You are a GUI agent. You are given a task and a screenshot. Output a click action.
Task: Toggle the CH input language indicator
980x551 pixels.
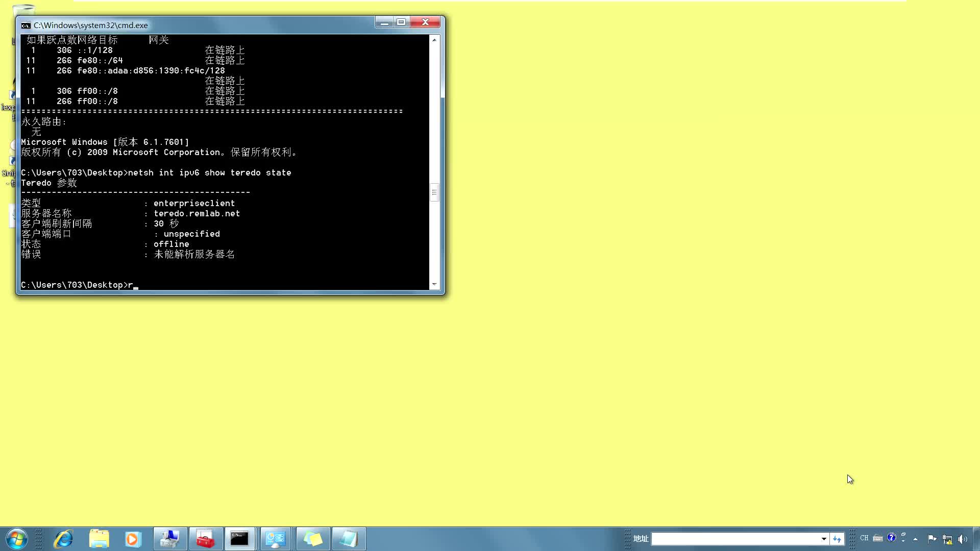[x=864, y=538]
